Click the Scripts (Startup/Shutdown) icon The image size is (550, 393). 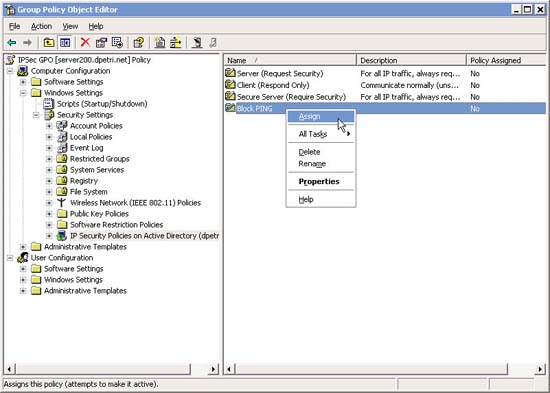48,104
